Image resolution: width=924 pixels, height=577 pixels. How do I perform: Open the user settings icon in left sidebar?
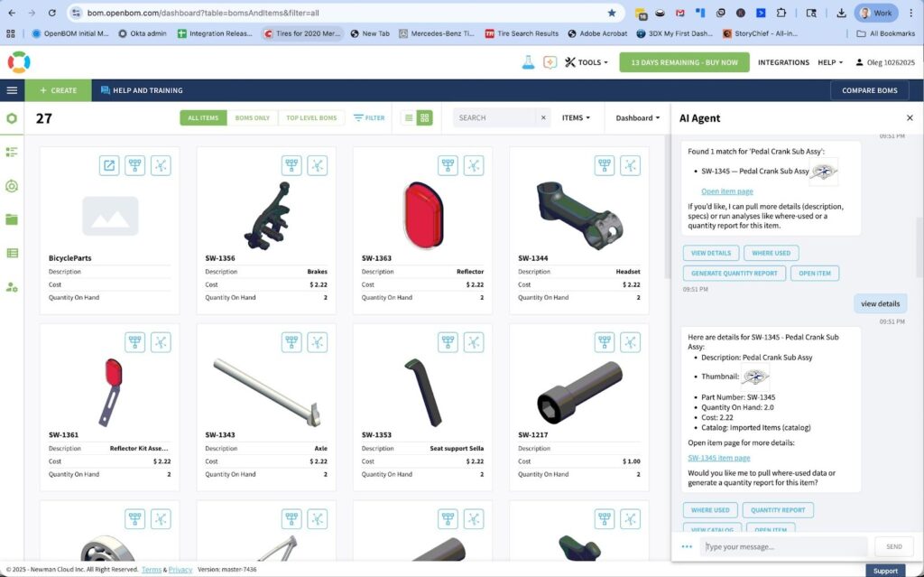12,287
